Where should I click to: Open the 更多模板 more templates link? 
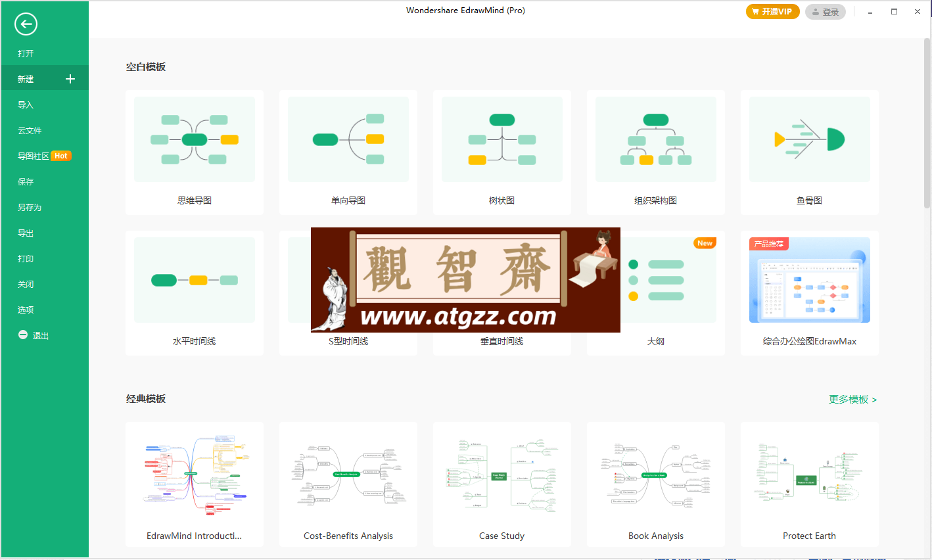[852, 399]
